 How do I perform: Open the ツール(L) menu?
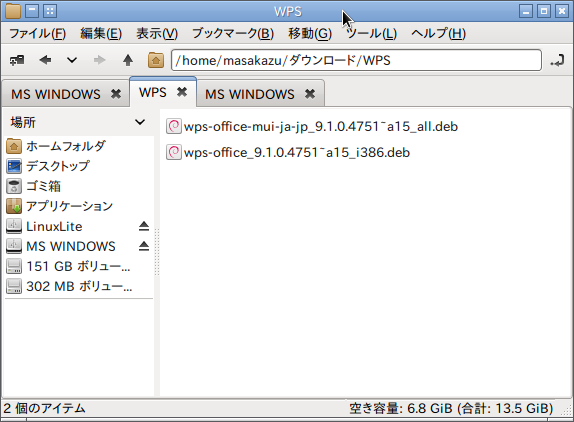coord(371,34)
